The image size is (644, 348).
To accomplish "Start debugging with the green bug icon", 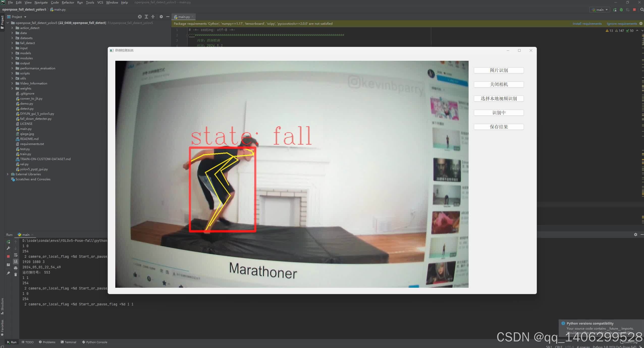I will click(621, 10).
